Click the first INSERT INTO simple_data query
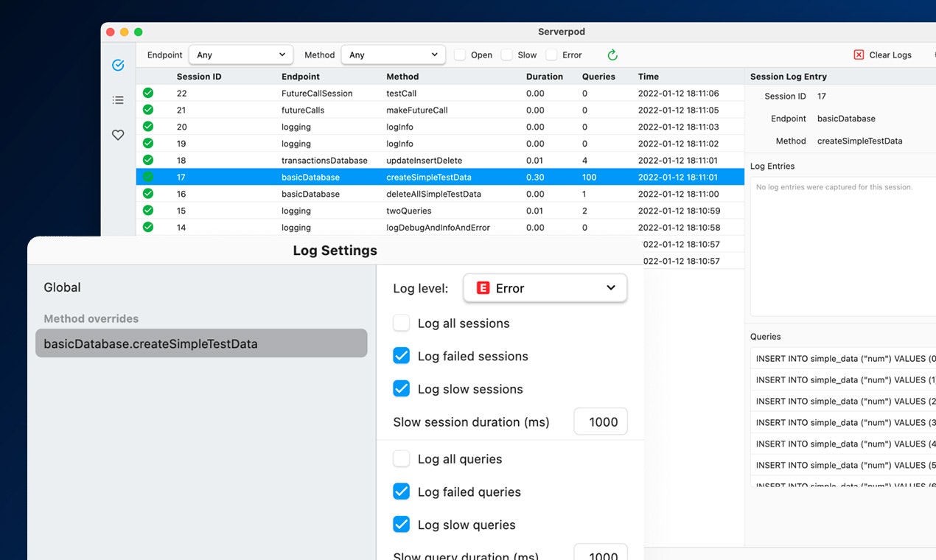The height and width of the screenshot is (560, 936). (843, 359)
